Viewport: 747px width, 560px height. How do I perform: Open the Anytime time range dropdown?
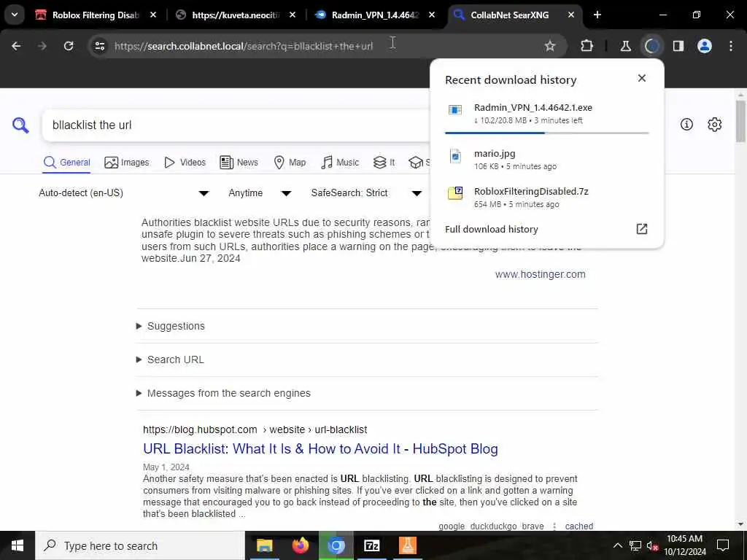260,192
